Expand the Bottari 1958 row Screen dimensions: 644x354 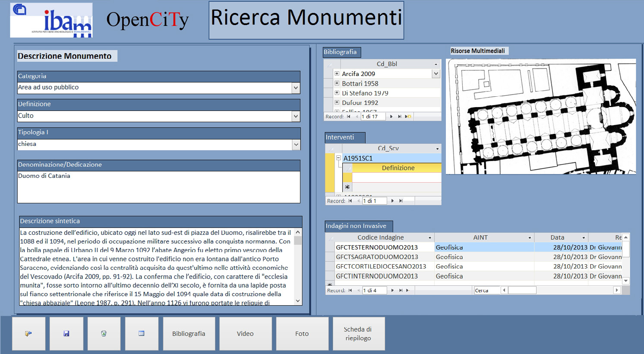(337, 83)
